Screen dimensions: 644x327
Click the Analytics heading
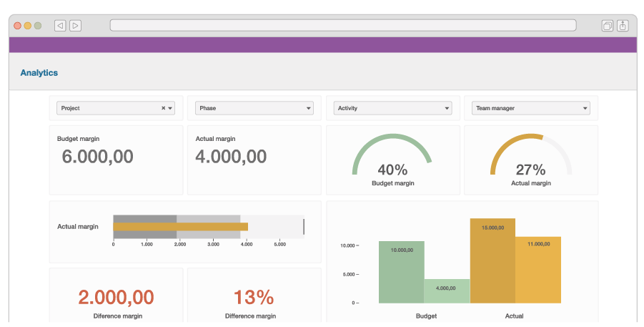pyautogui.click(x=39, y=73)
